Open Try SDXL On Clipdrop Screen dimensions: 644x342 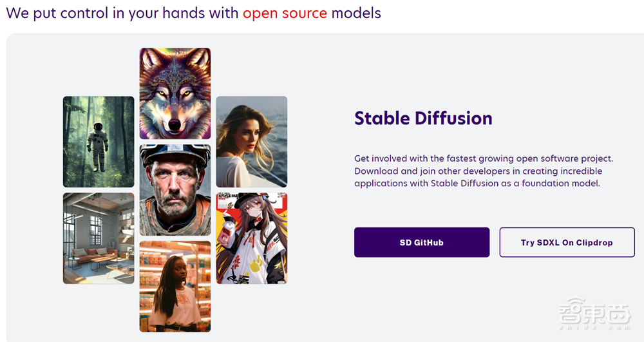(567, 242)
